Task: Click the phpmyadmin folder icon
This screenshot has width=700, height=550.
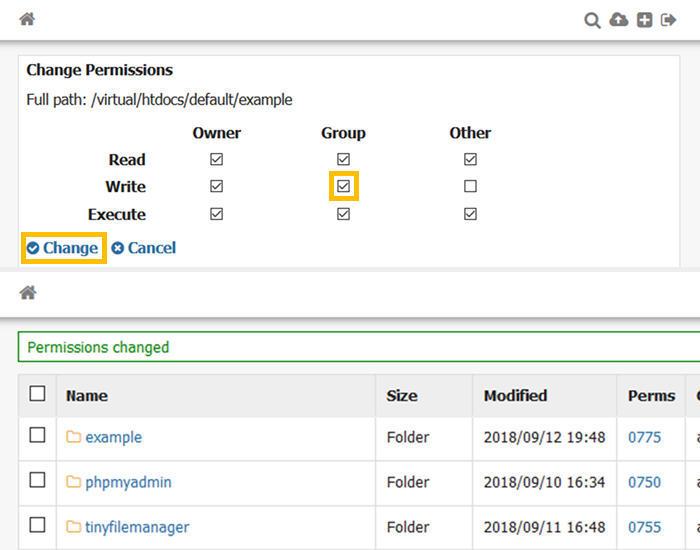Action: point(73,482)
